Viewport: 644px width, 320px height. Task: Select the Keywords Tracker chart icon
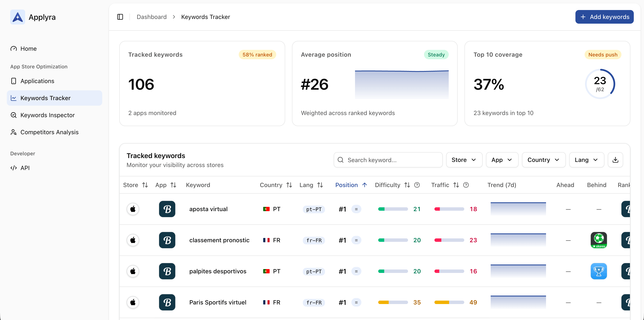(x=14, y=98)
